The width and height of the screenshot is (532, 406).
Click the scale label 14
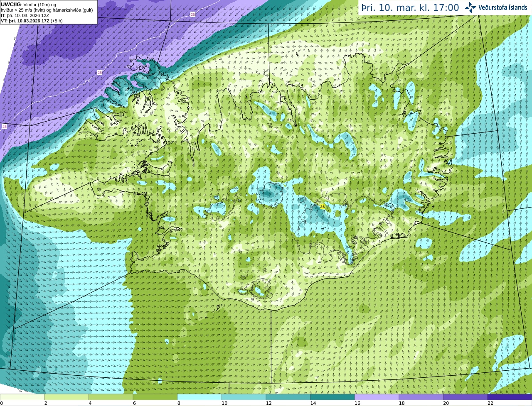(313, 403)
